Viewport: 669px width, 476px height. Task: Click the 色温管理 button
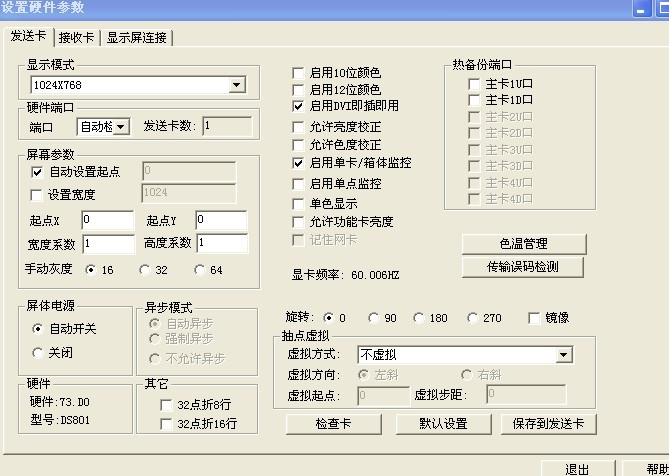(522, 244)
